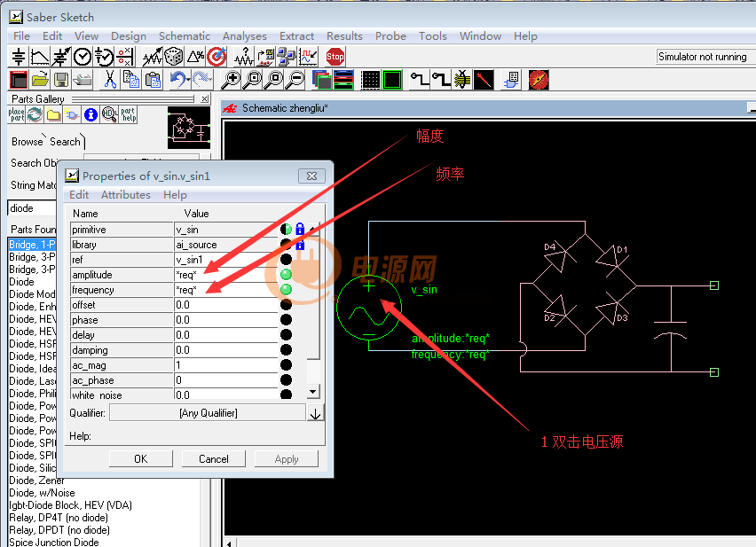Copy selection using copy icon
The height and width of the screenshot is (547, 756).
(x=131, y=80)
